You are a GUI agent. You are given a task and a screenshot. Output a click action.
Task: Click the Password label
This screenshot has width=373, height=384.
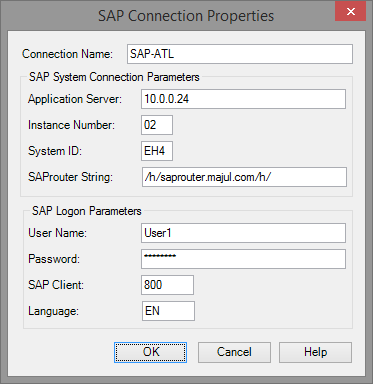pyautogui.click(x=54, y=259)
